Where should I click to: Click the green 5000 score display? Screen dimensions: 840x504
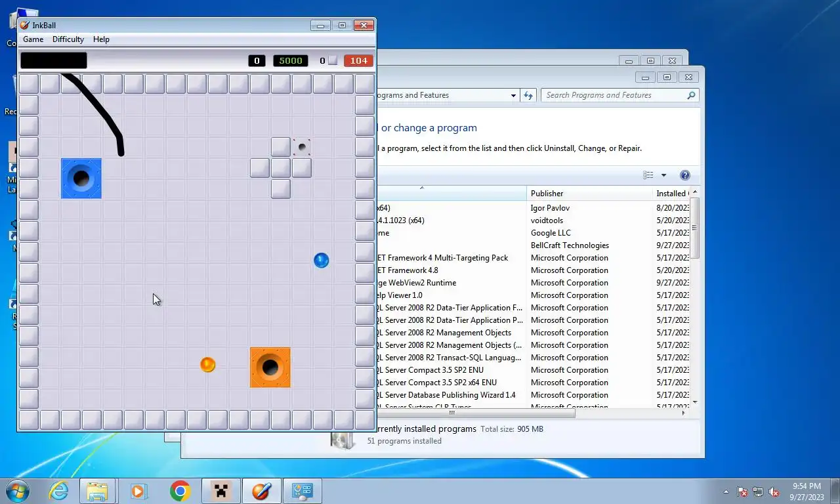point(291,60)
